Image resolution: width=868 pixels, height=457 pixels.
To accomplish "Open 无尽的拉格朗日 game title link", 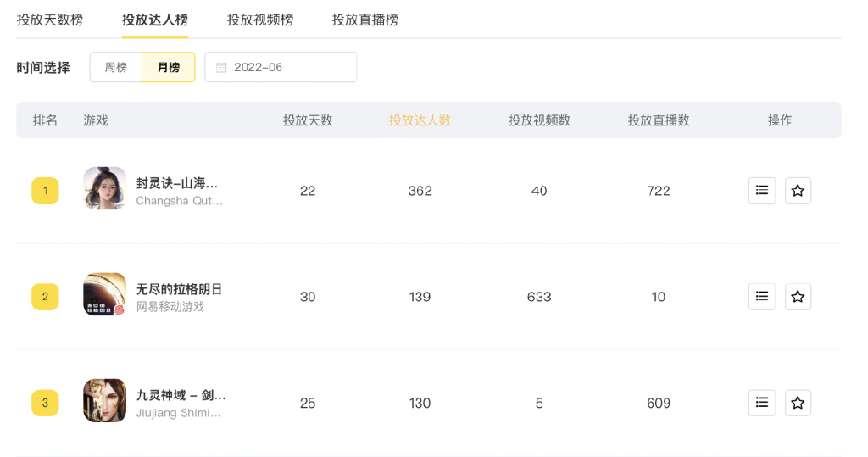I will [180, 289].
